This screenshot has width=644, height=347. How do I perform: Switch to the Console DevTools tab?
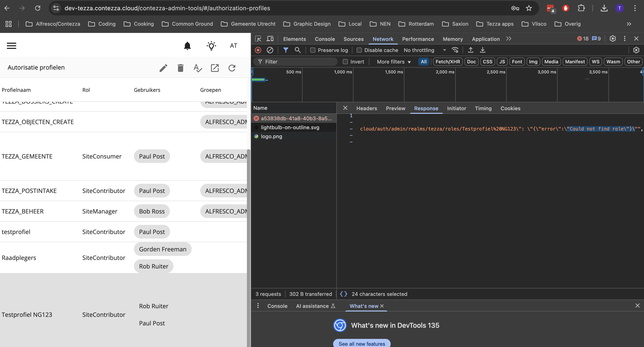point(325,39)
